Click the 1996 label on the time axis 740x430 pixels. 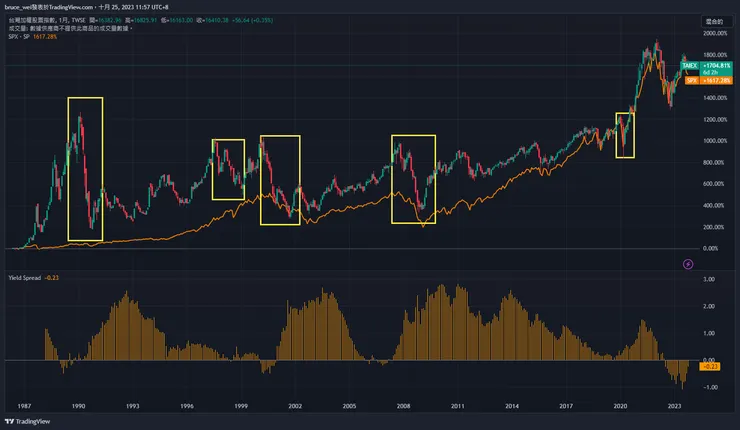point(187,406)
